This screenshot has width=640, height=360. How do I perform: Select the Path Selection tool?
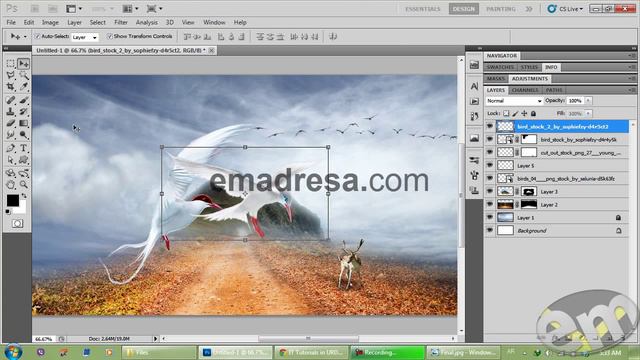click(11, 160)
